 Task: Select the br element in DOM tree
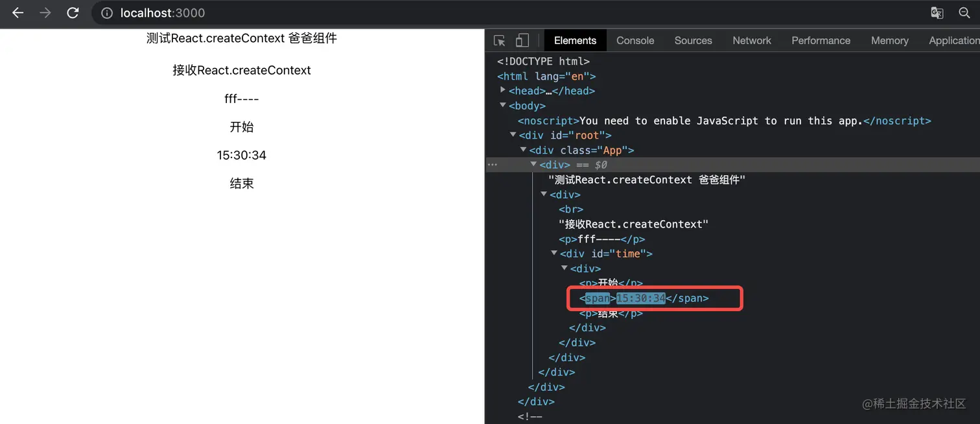[x=571, y=209]
